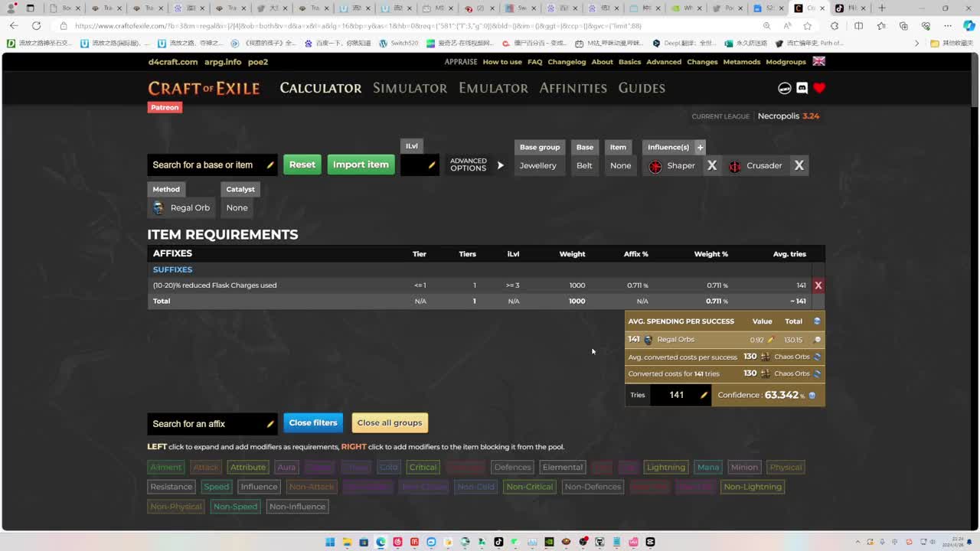Toggle the Resistance filter tag
This screenshot has height=551, width=980.
click(x=171, y=487)
